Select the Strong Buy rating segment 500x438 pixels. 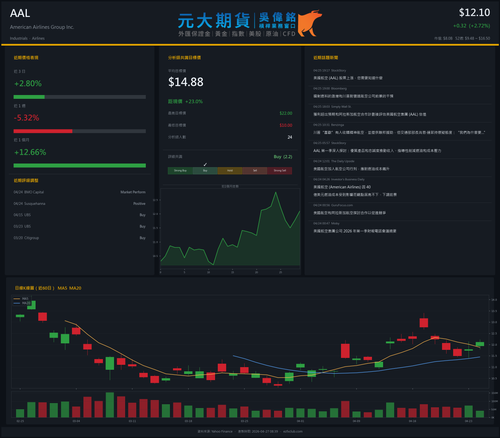pos(180,171)
